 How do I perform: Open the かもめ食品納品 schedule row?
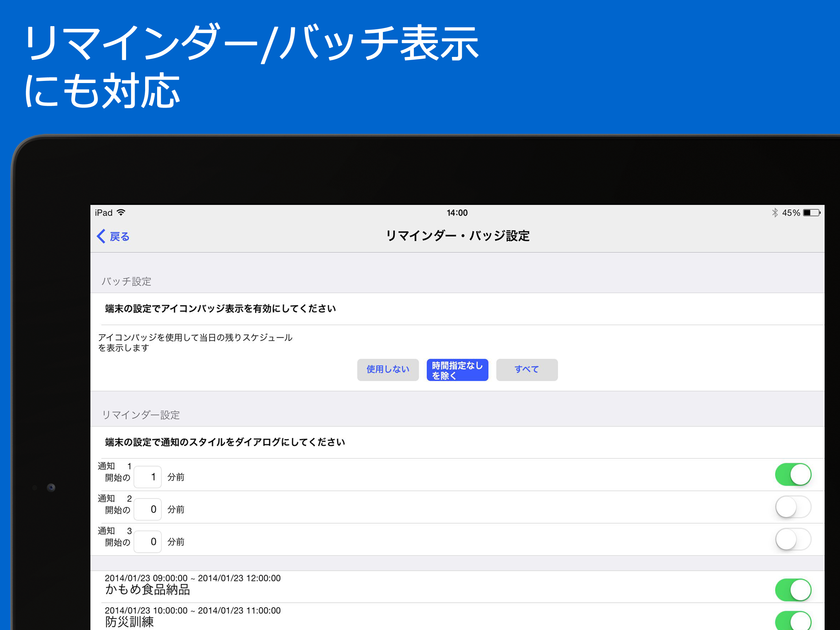coord(457,587)
